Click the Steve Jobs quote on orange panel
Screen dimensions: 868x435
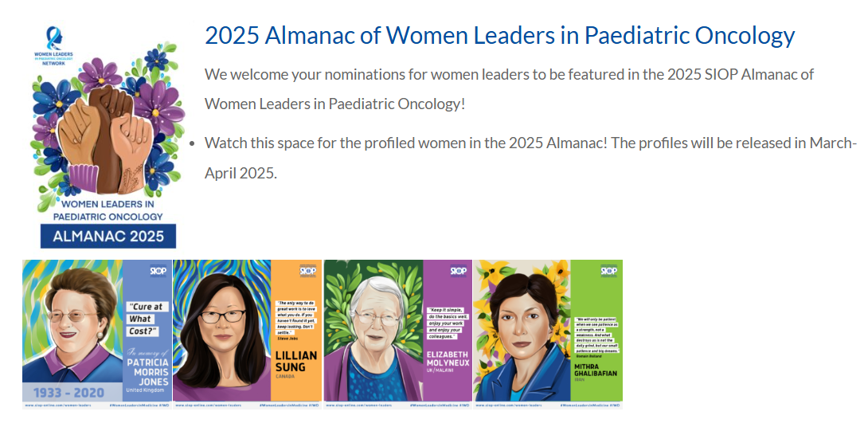pos(295,320)
